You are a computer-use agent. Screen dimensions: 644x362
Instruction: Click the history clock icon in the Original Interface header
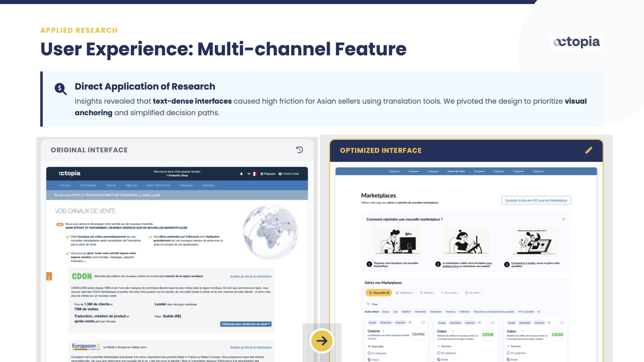pyautogui.click(x=299, y=150)
